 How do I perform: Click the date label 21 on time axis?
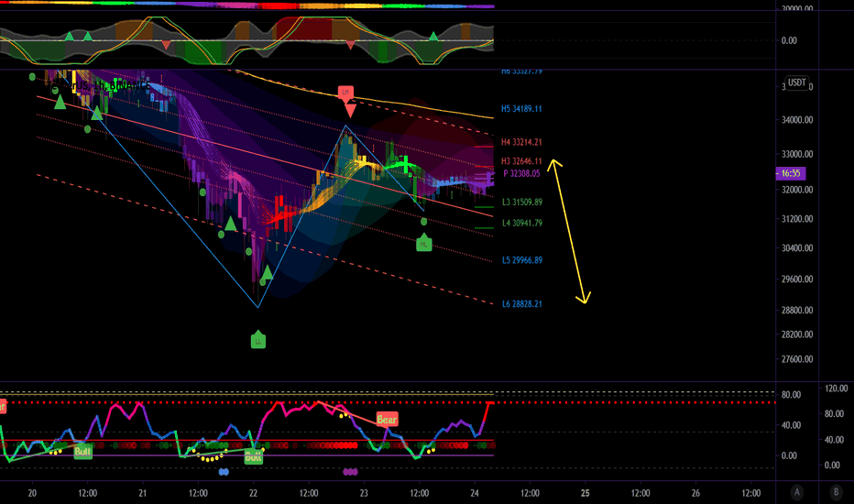pyautogui.click(x=143, y=493)
